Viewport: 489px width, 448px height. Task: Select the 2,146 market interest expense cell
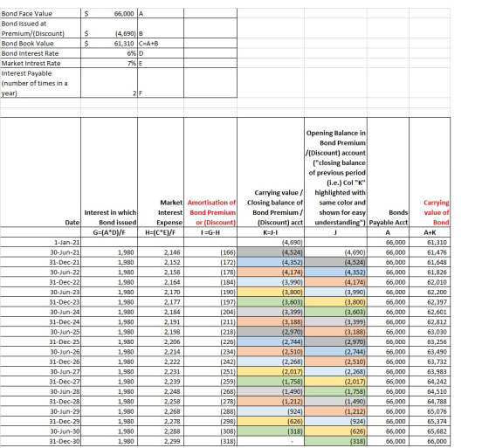[161, 252]
